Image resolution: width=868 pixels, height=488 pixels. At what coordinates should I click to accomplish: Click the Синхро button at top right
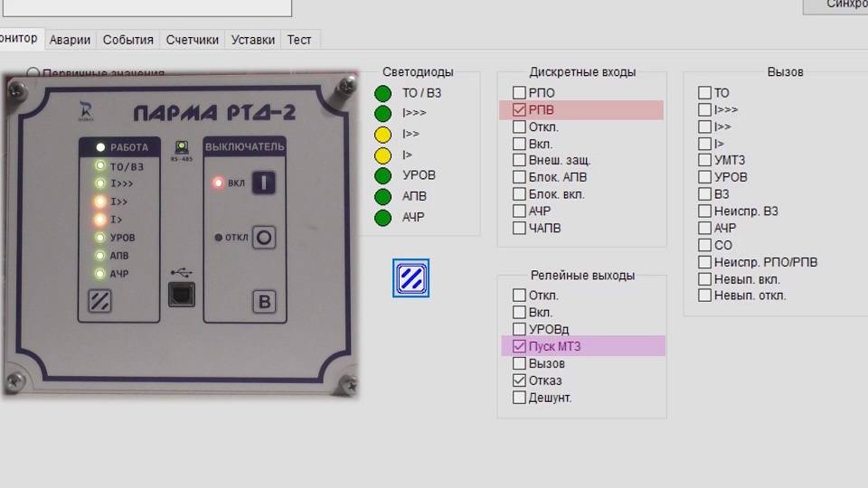tap(835, 5)
